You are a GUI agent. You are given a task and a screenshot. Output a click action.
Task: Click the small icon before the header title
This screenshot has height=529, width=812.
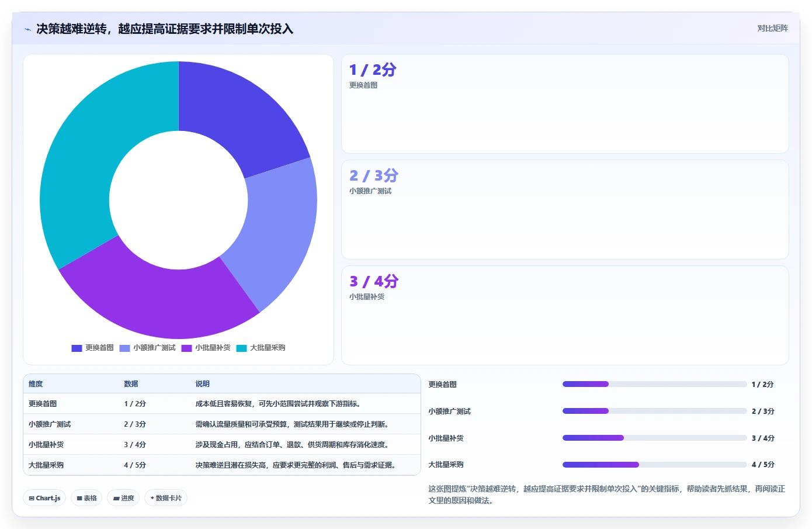click(x=27, y=29)
